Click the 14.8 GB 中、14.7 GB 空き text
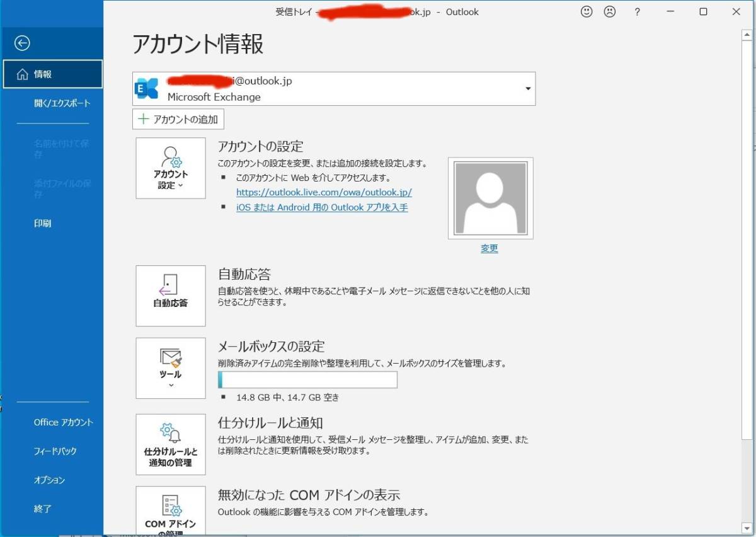756x537 pixels. (x=288, y=398)
